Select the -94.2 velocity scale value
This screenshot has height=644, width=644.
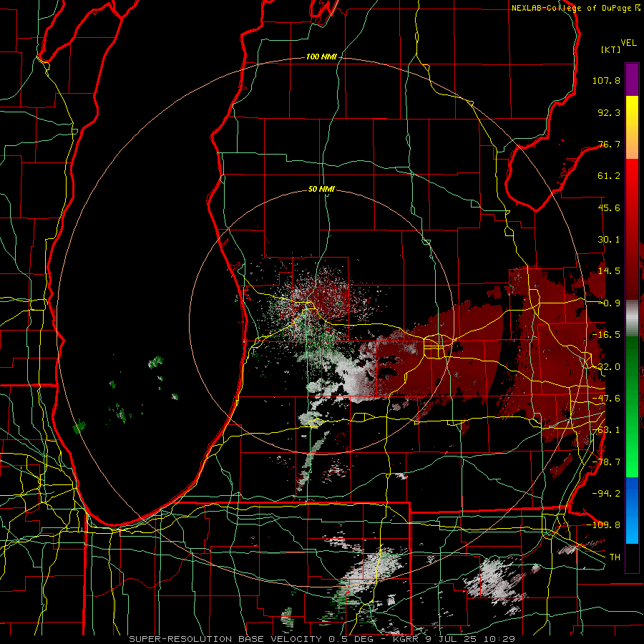point(606,494)
